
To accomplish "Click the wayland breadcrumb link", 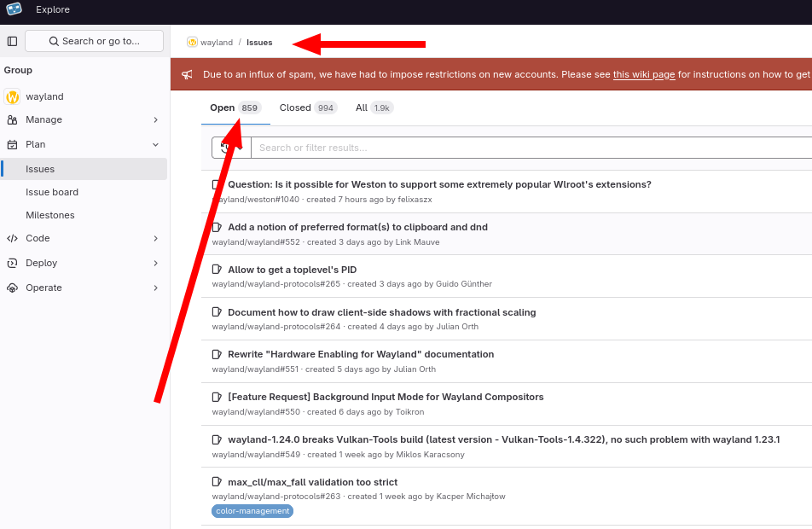I will 217,43.
